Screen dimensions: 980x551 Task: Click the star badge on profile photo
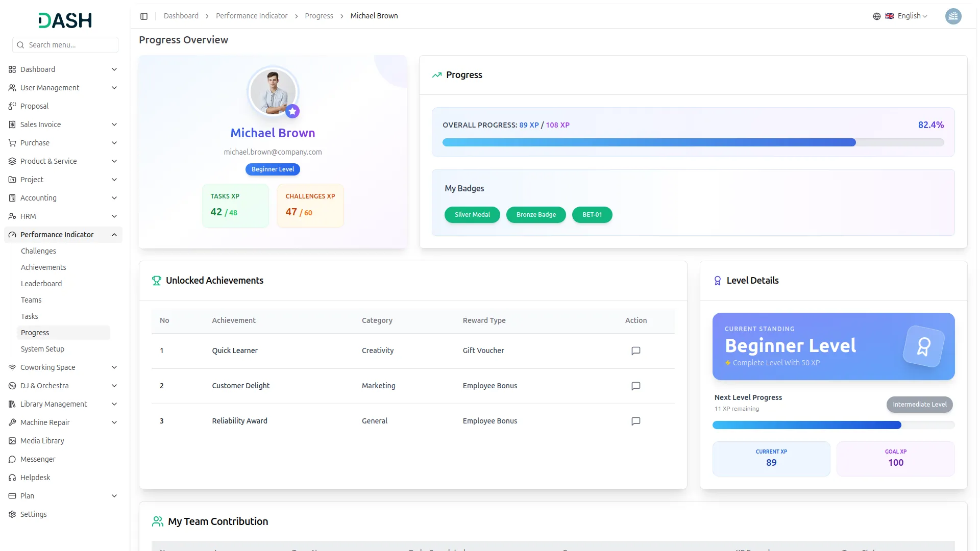coord(292,111)
